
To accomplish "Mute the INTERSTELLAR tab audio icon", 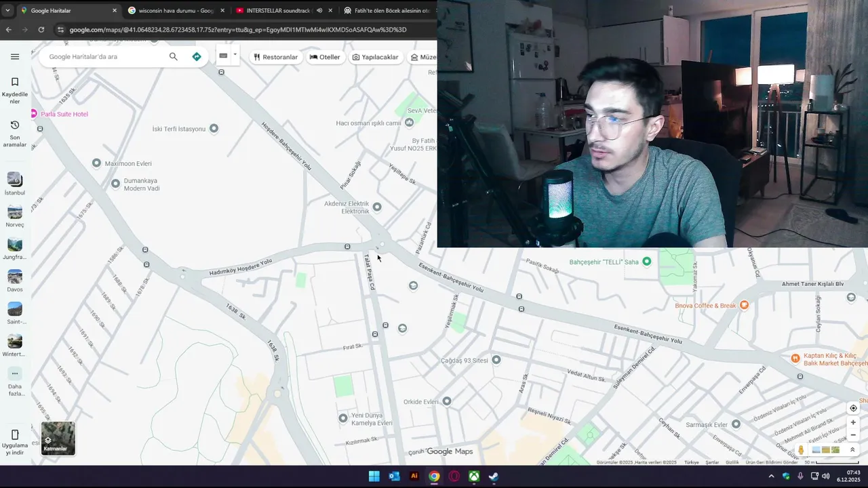I will 319,10.
